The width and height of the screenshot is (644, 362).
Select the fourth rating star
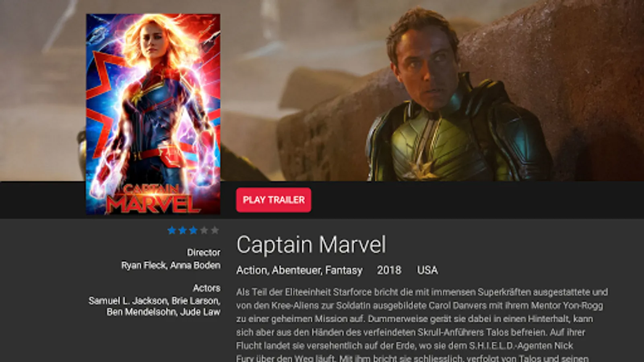coord(204,230)
